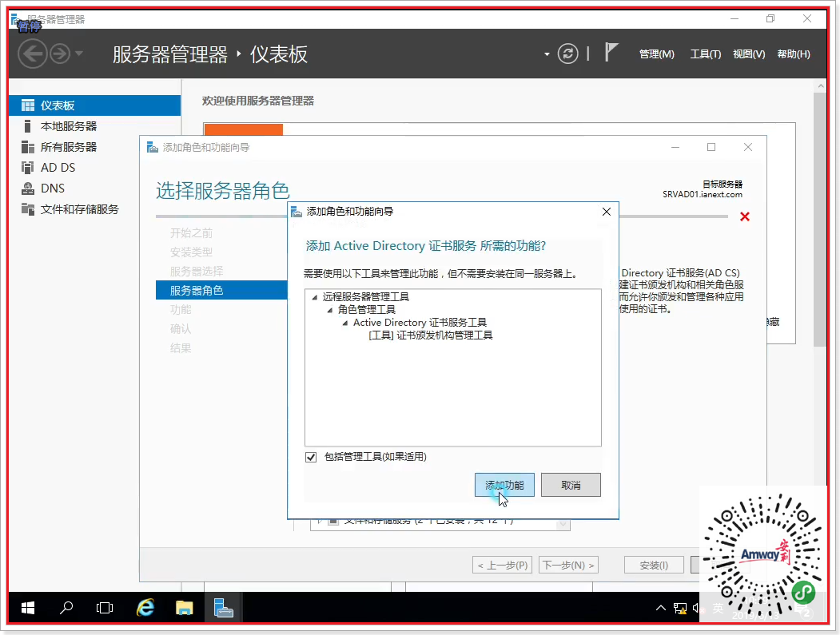Open the Windows Start menu
This screenshot has height=635, width=840.
[x=28, y=608]
